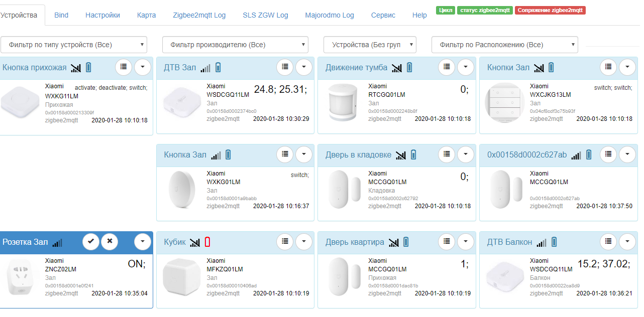This screenshot has height=317, width=644.
Task: Click signal strength icon on ДТВ Балкон card
Action: point(542,243)
